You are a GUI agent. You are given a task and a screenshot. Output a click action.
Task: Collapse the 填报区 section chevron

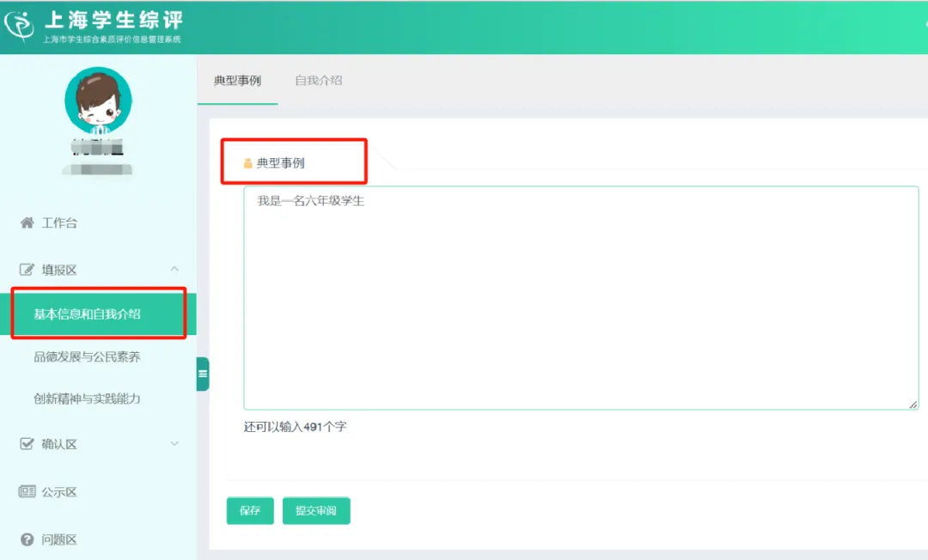174,269
